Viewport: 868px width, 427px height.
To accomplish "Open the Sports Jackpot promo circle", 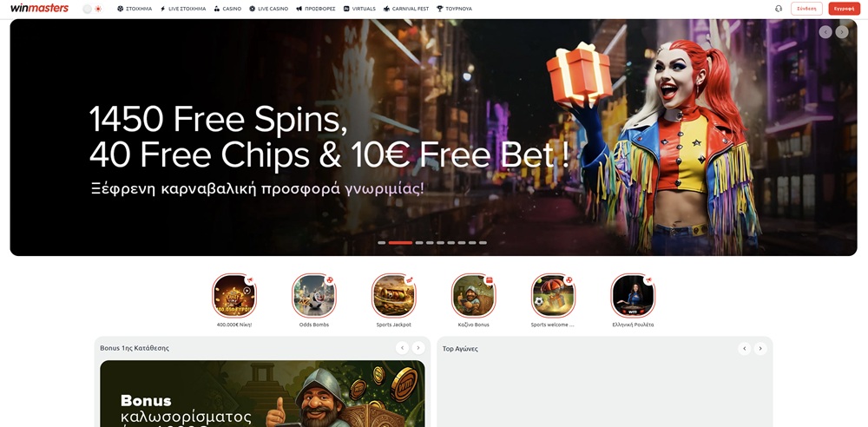I will pyautogui.click(x=393, y=295).
